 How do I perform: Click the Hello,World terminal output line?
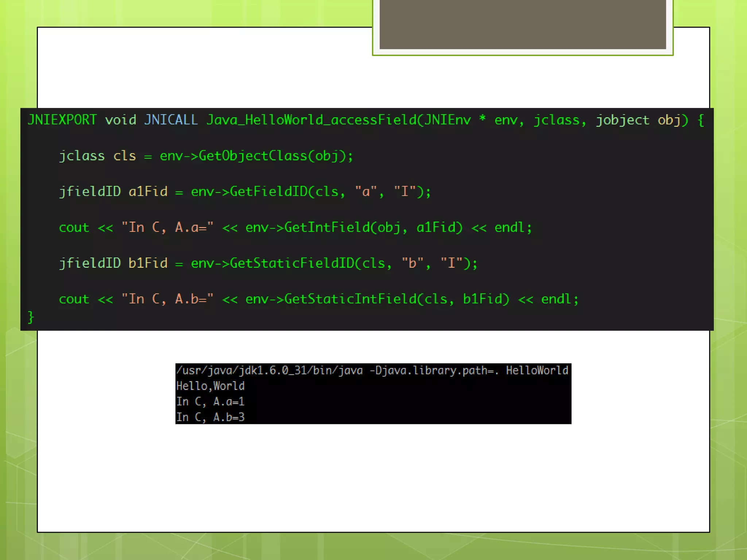(210, 386)
